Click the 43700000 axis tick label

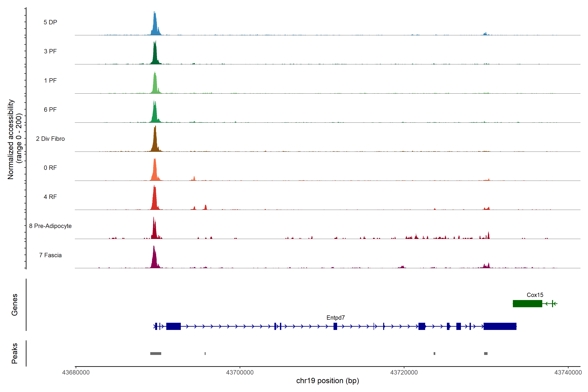pyautogui.click(x=239, y=372)
